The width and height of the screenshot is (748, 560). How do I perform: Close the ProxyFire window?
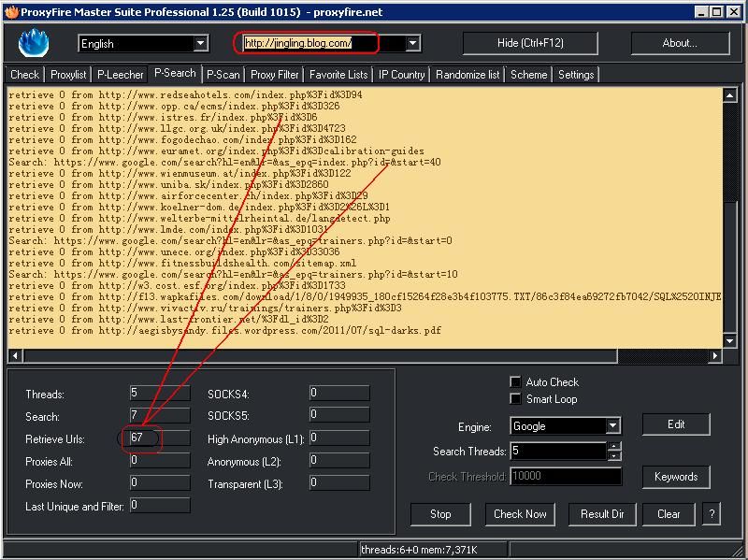pyautogui.click(x=734, y=12)
